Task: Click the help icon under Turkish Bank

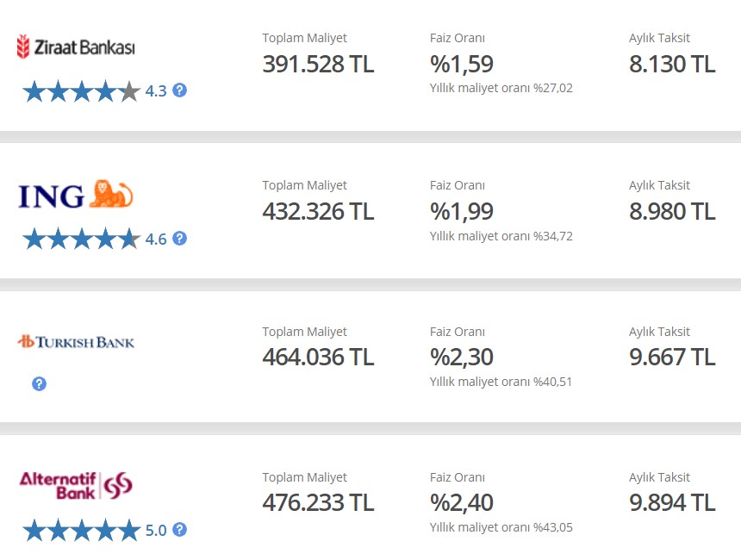Action: (39, 384)
